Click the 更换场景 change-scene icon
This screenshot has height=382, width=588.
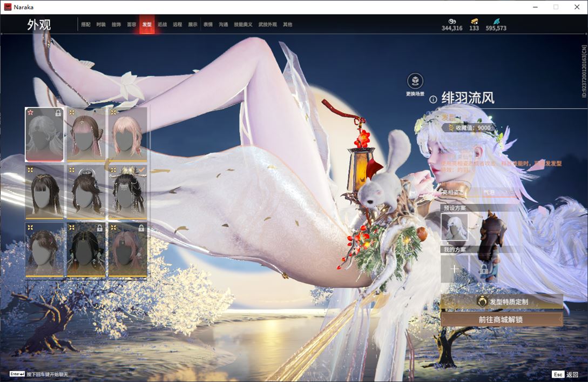tap(415, 81)
